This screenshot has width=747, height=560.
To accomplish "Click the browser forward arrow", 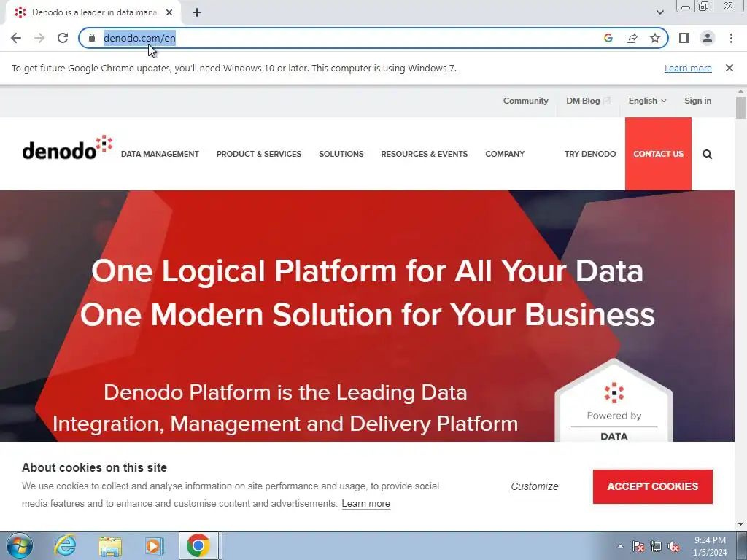I will tap(39, 38).
